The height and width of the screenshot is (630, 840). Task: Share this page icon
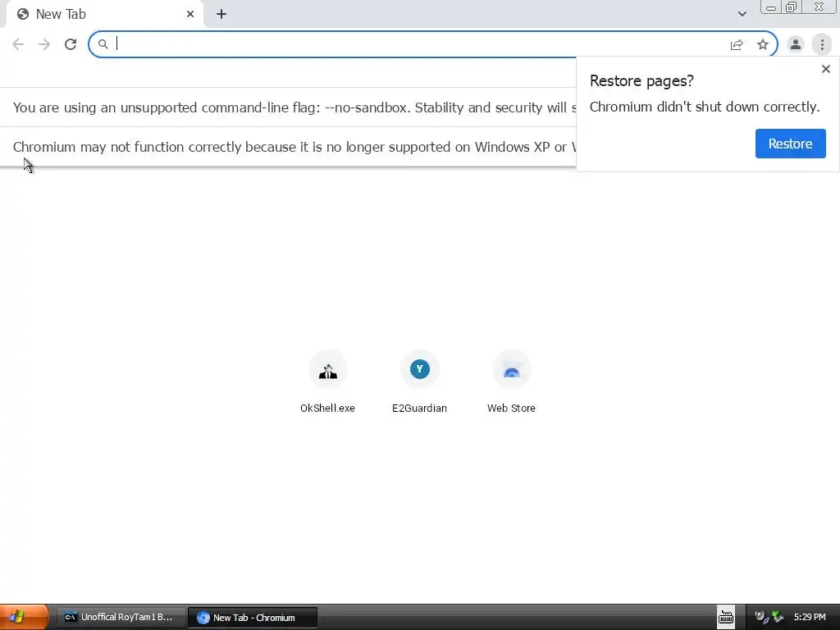tap(737, 44)
